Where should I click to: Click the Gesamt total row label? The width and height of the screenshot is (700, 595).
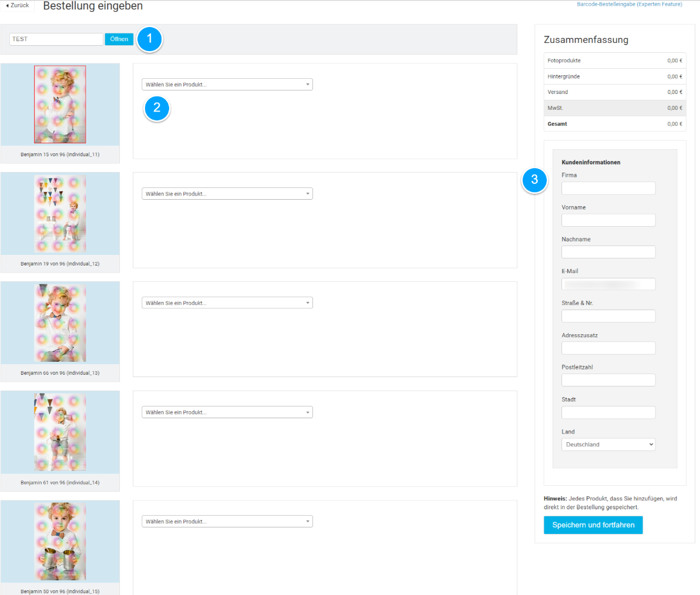[x=557, y=124]
